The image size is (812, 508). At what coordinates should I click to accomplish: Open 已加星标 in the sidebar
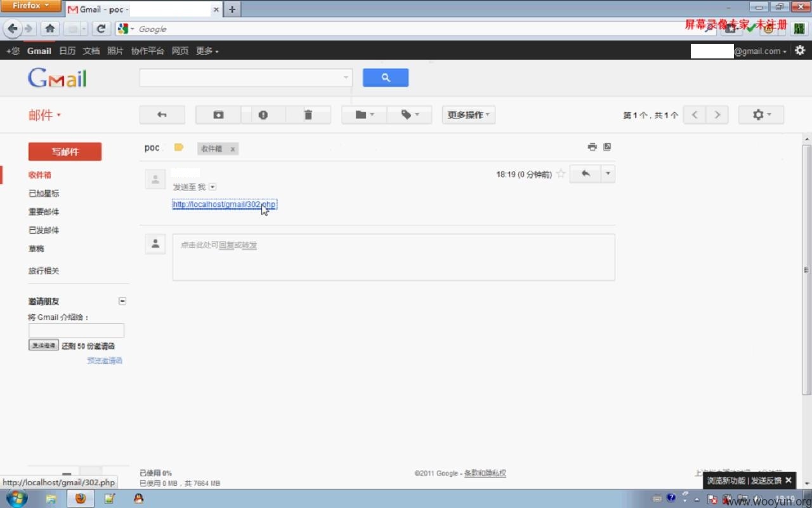pos(44,193)
